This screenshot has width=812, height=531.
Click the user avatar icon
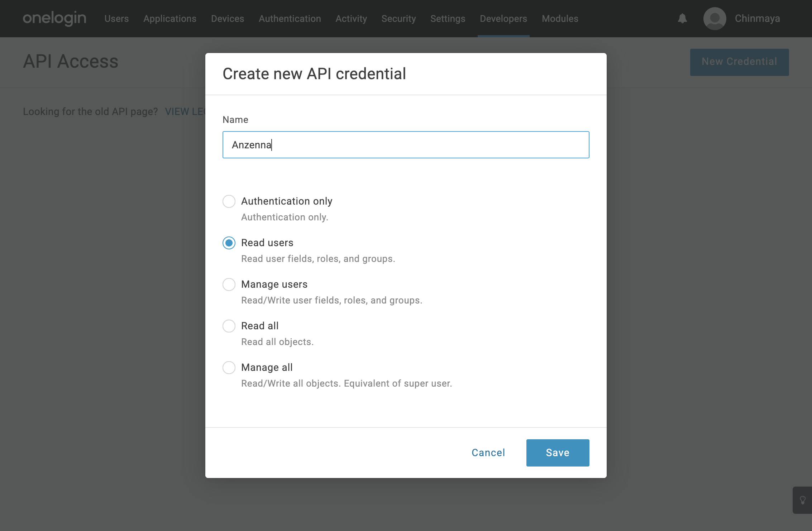715,18
